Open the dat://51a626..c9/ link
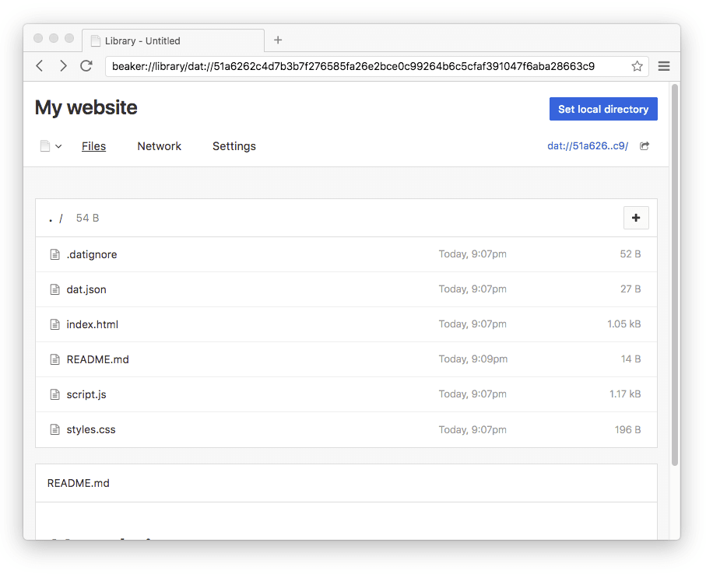The height and width of the screenshot is (588, 706). [x=588, y=145]
